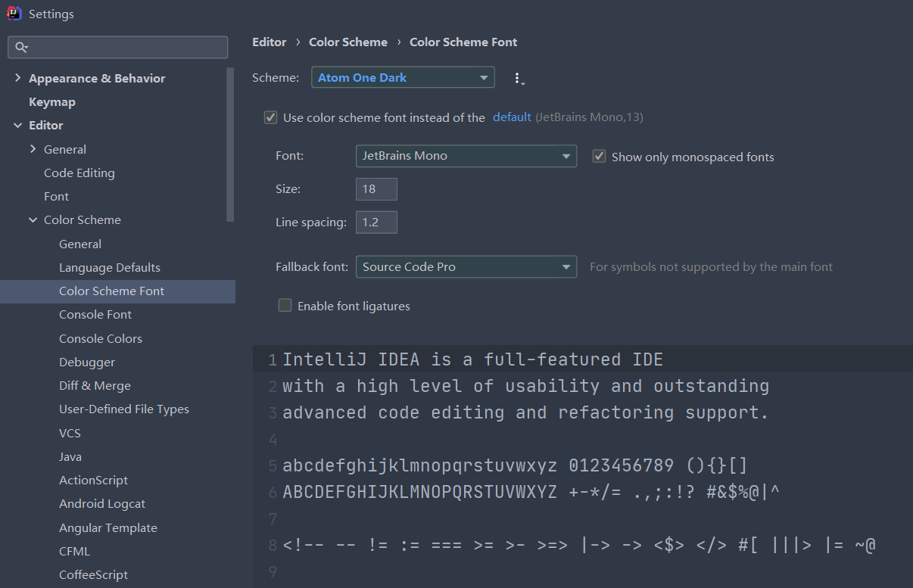Click the settings tree vertical scrollbar
The image size is (913, 588).
[x=230, y=144]
